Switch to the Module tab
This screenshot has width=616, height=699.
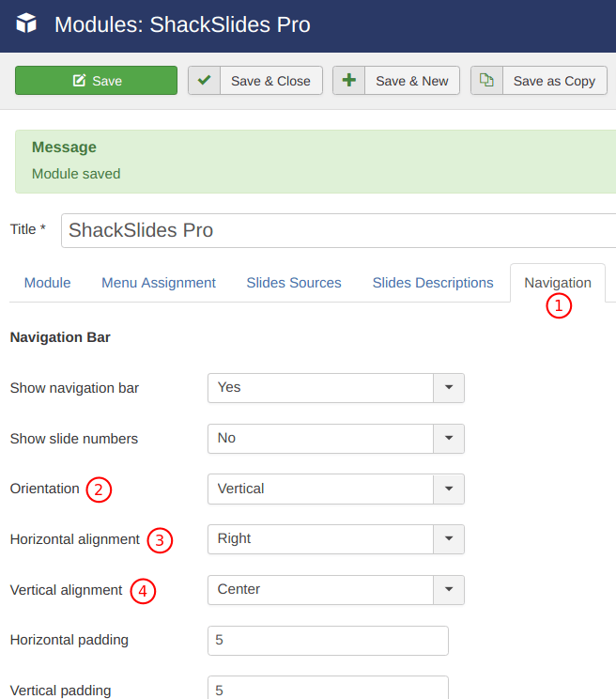point(48,283)
